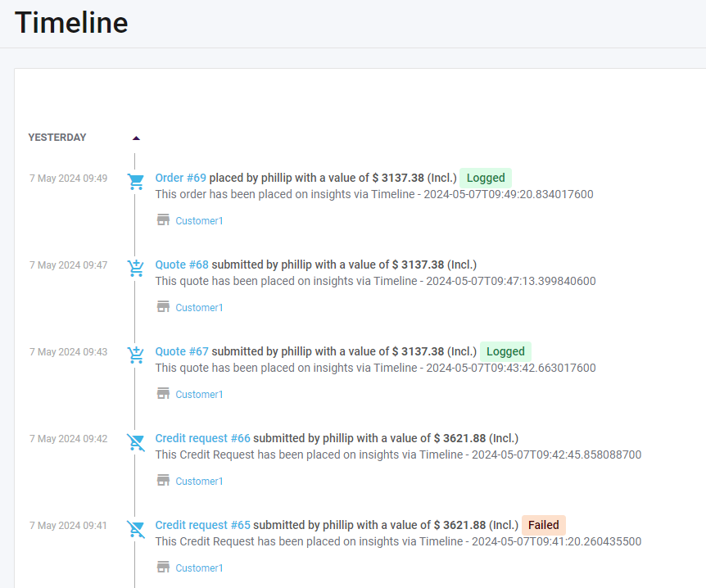The image size is (706, 588).
Task: Click the store icon under Credit request #65
Action: click(x=163, y=568)
